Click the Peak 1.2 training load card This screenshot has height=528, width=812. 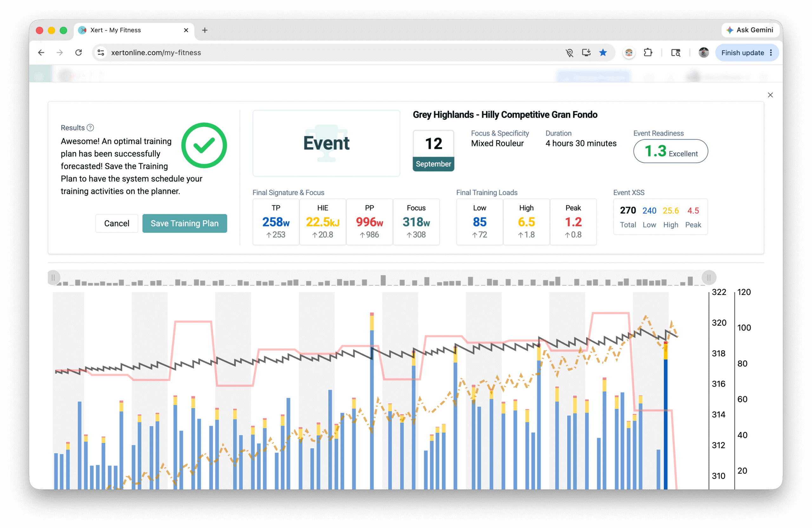(573, 222)
